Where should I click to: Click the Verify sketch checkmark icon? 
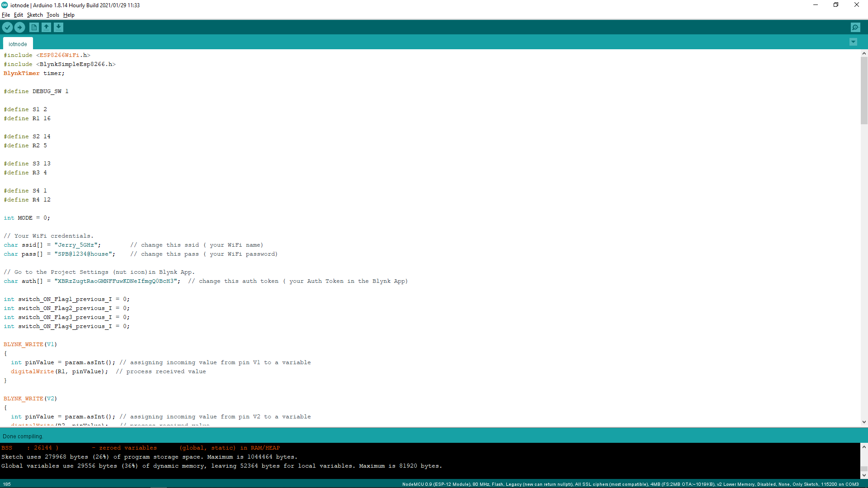(7, 28)
